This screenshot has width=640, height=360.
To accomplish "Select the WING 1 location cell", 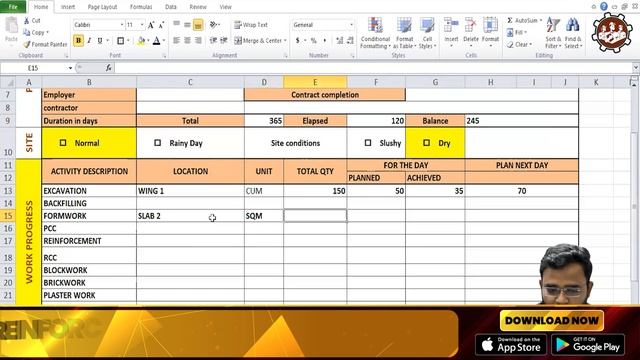I will (x=190, y=191).
